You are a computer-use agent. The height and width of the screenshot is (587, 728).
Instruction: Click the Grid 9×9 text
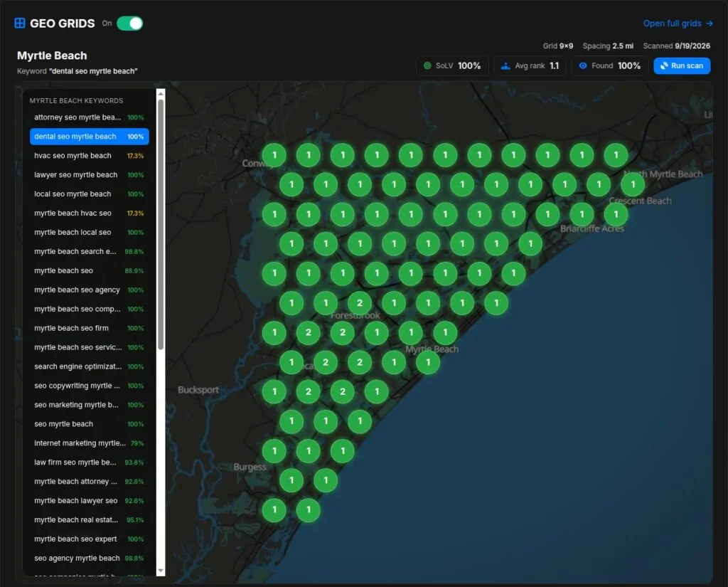coord(557,46)
